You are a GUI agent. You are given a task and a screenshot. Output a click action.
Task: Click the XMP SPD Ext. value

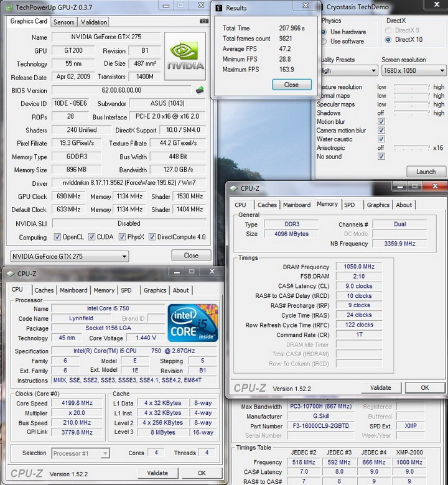pyautogui.click(x=411, y=426)
